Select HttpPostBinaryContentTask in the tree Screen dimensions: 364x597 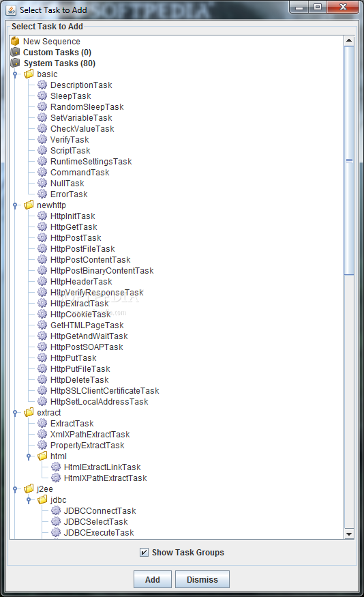point(102,271)
